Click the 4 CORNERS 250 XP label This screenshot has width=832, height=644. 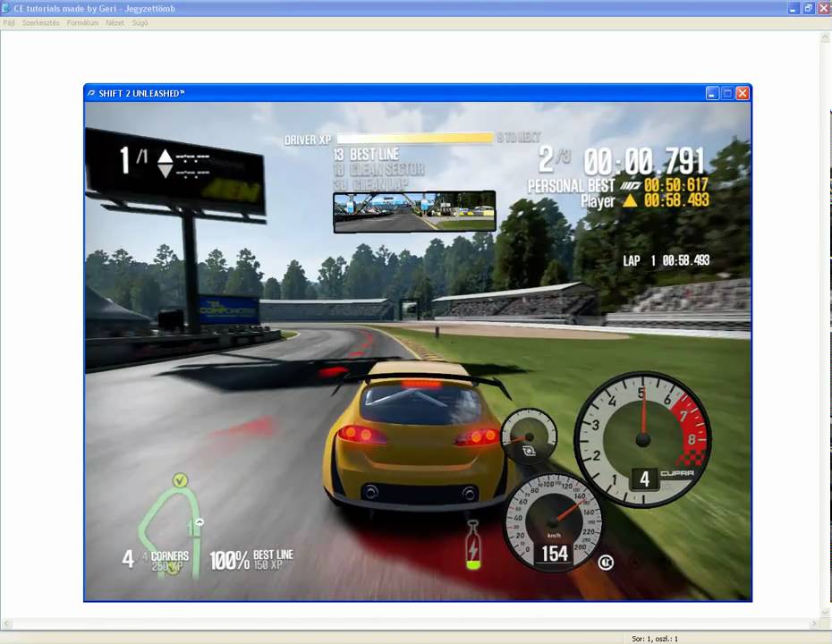tap(156, 560)
